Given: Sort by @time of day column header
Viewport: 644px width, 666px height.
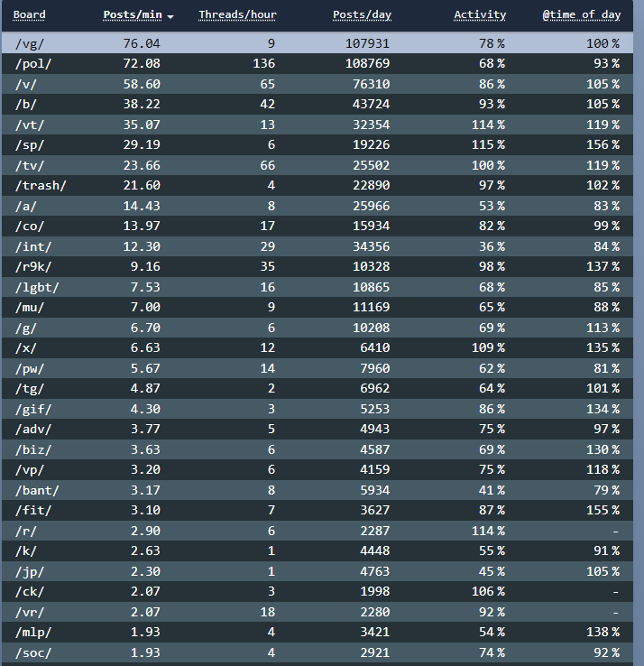Looking at the screenshot, I should point(581,14).
